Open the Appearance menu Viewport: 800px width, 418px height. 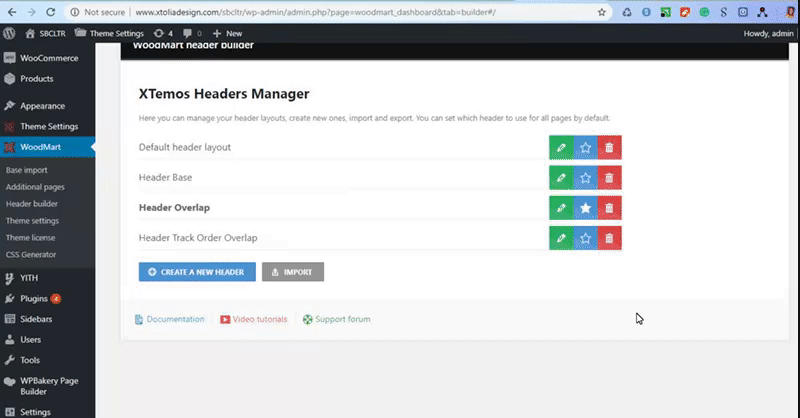[47, 106]
